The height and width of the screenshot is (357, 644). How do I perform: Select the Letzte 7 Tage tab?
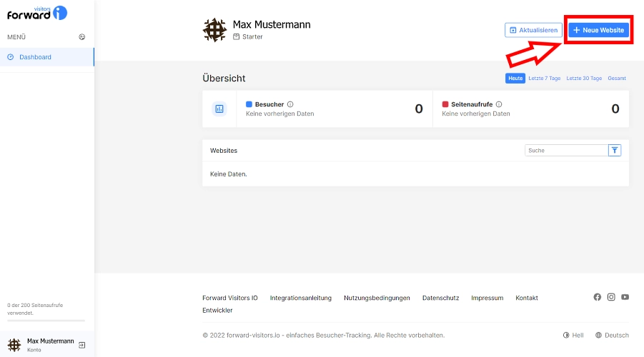(x=544, y=78)
